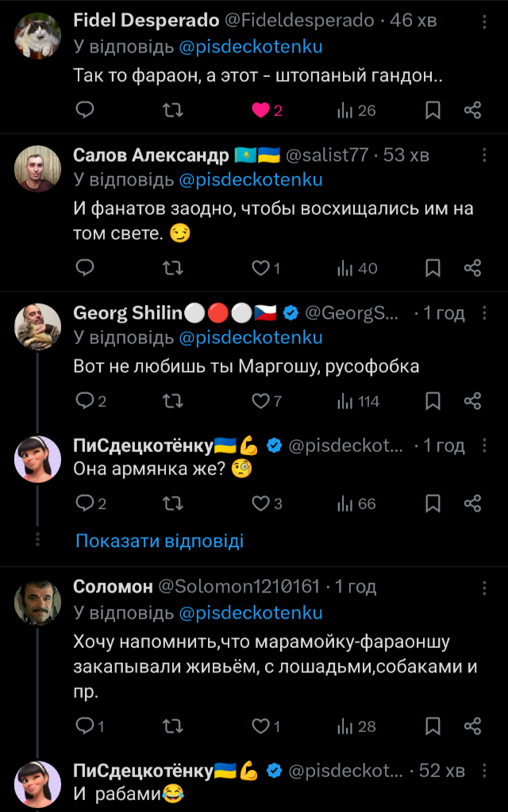Screen dimensions: 508x812
Task: Open more options menu on Соломон's tweet
Action: 484,587
